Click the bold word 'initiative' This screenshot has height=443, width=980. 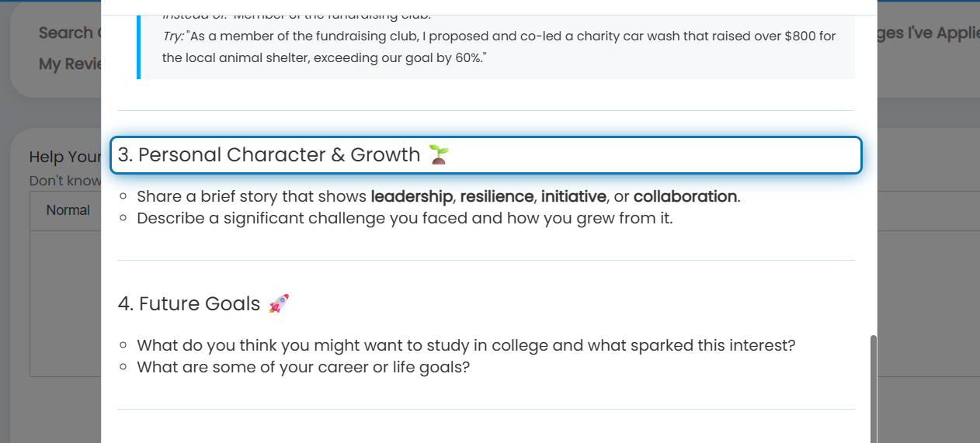coord(573,196)
